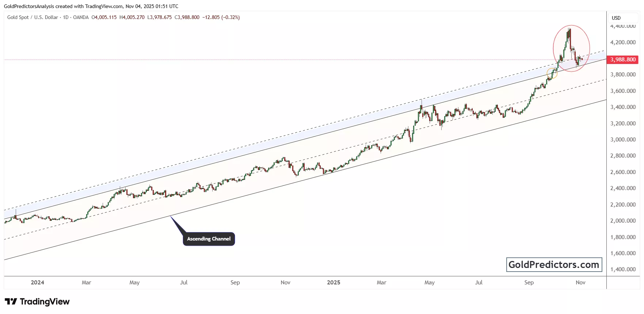Select the Nov label at the right of the time axis
Image resolution: width=644 pixels, height=314 pixels.
(x=580, y=283)
